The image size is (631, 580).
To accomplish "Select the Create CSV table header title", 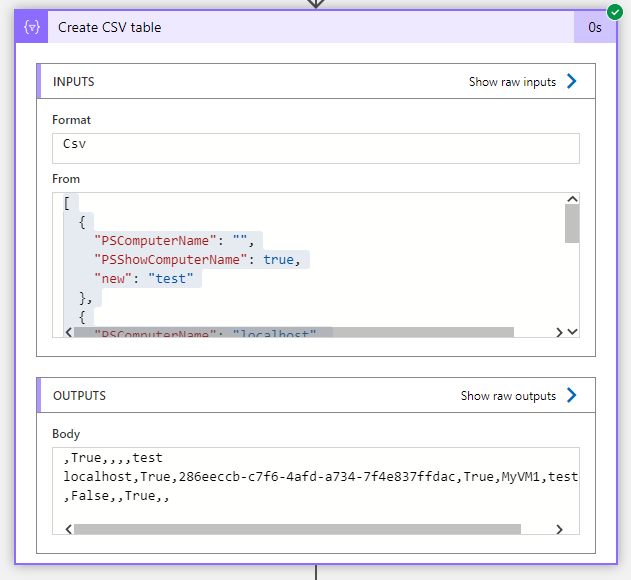I will tap(109, 27).
